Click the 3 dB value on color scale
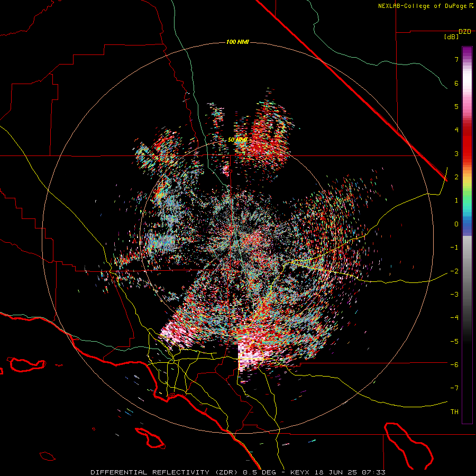This screenshot has height=476, width=476. [456, 153]
